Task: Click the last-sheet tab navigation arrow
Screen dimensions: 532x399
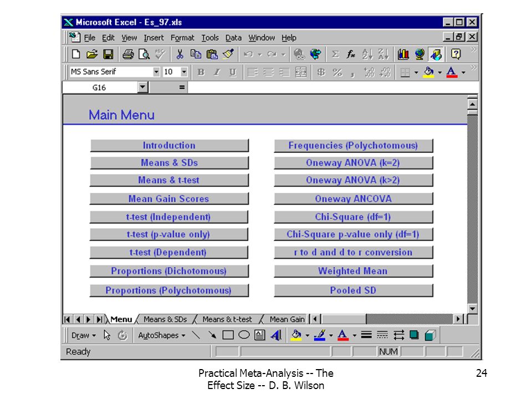Action: [x=99, y=319]
